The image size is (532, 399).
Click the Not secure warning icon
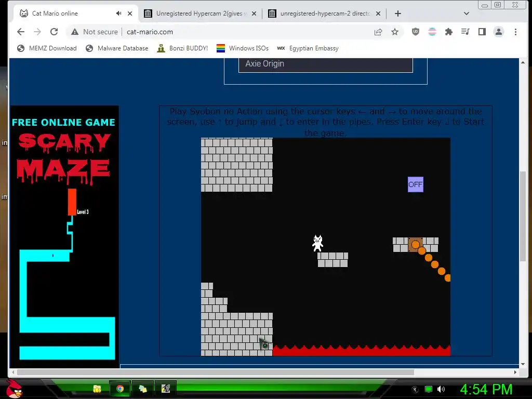coord(75,32)
